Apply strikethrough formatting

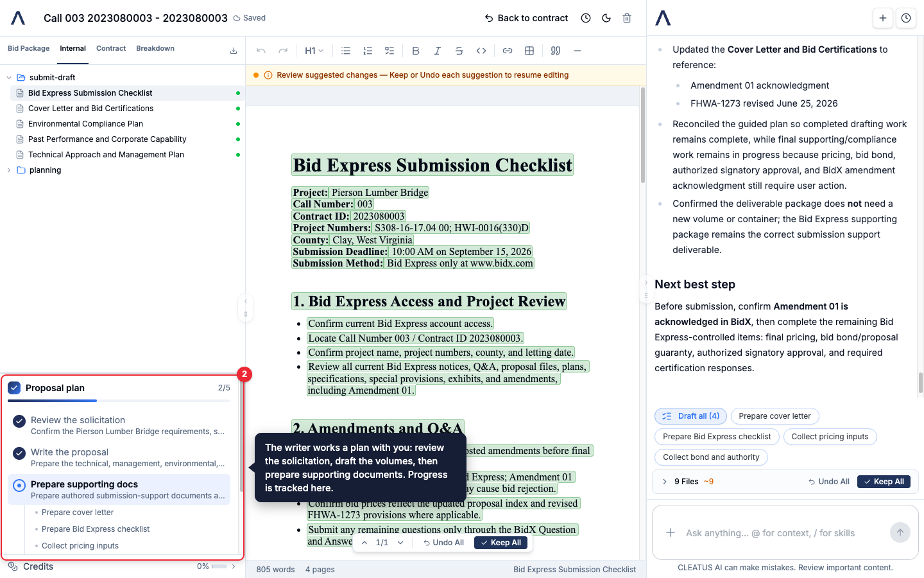pos(459,51)
